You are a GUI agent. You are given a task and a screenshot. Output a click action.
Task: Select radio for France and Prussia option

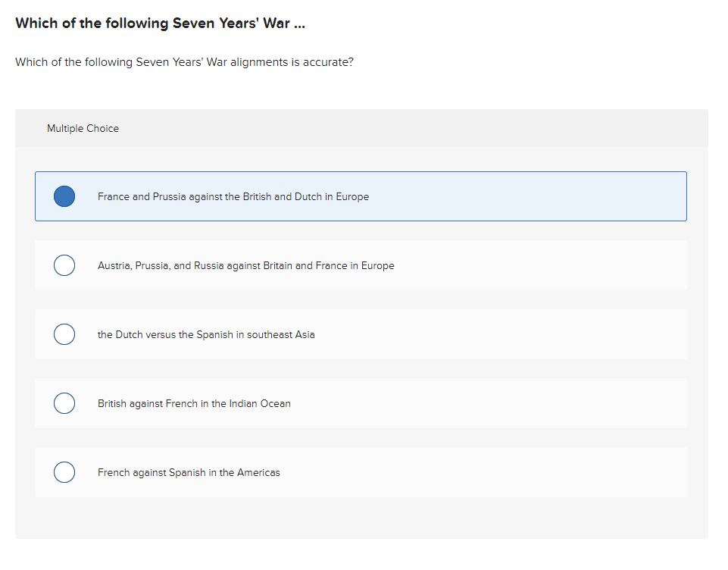(64, 196)
